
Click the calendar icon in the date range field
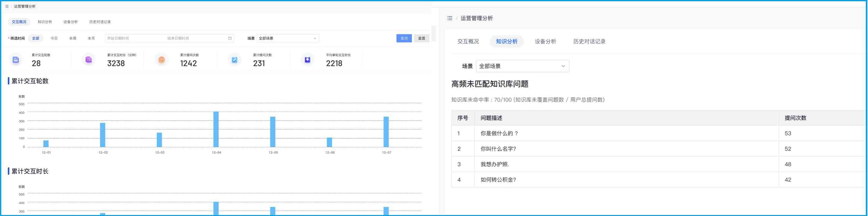(x=230, y=38)
